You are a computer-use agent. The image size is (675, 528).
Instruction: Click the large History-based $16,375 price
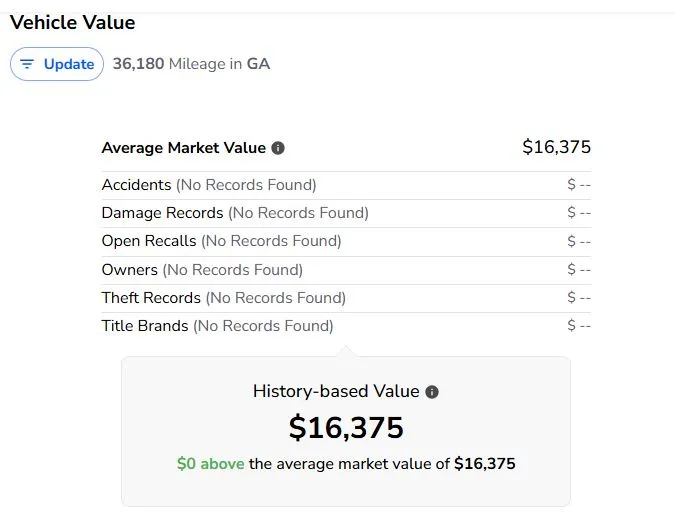tap(346, 428)
